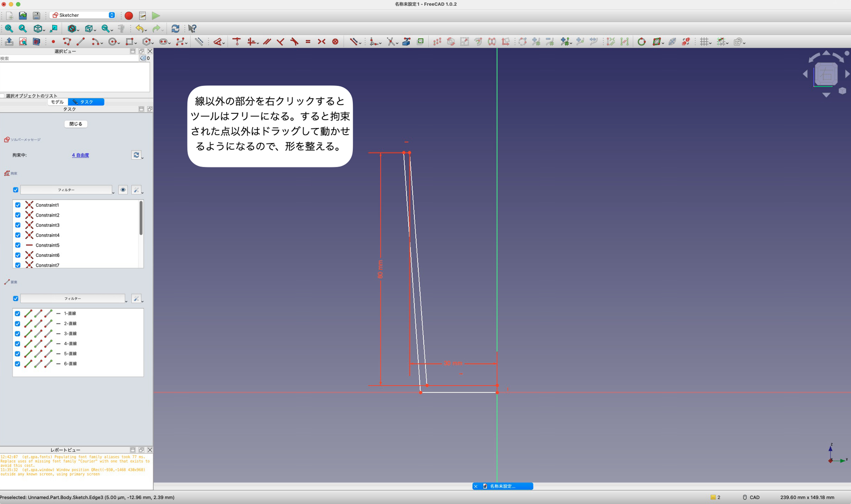Toggle the grid display icon

704,42
